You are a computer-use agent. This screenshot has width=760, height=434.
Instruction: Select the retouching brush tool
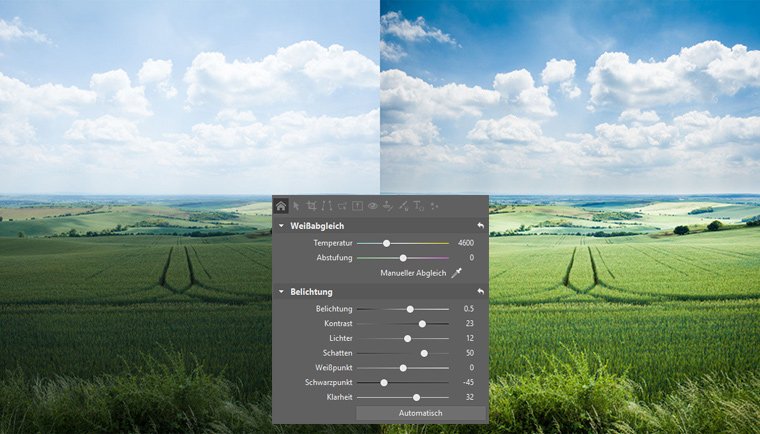(403, 206)
